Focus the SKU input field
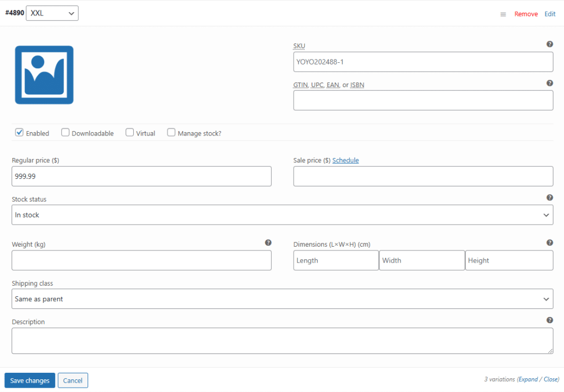This screenshot has height=392, width=564. 423,62
